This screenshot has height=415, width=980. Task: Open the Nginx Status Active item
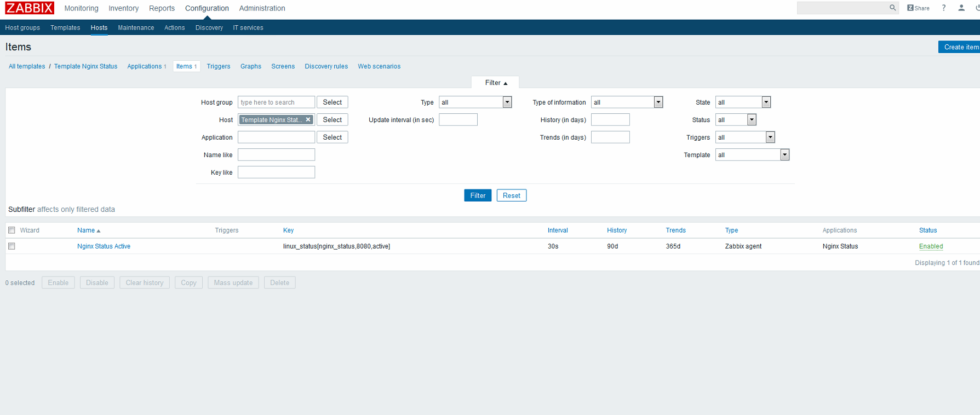click(x=104, y=246)
